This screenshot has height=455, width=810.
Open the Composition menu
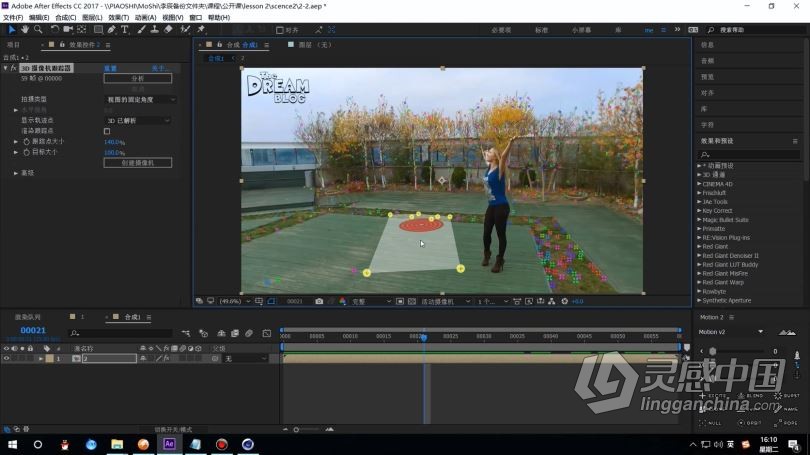tap(66, 18)
